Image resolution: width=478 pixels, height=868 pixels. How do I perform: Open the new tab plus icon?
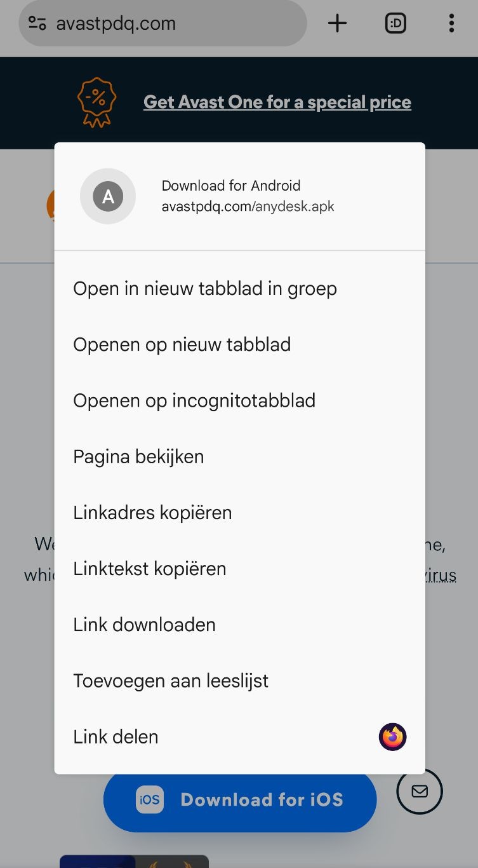coord(337,24)
